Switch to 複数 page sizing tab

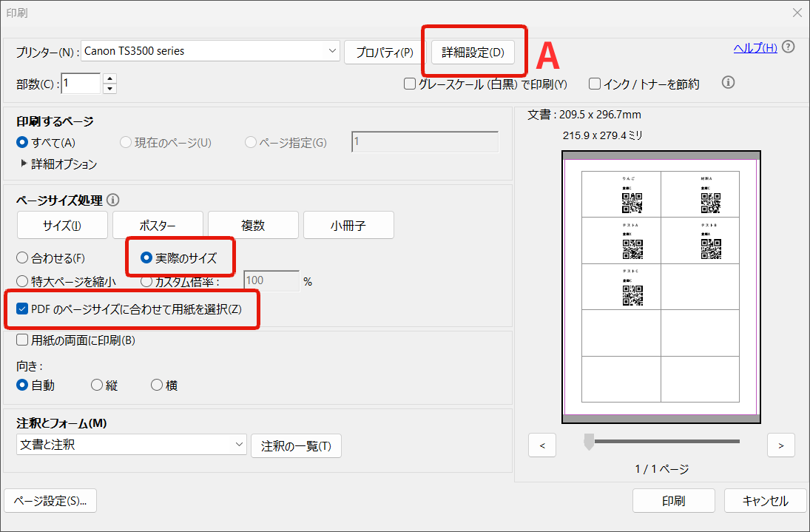pyautogui.click(x=253, y=225)
